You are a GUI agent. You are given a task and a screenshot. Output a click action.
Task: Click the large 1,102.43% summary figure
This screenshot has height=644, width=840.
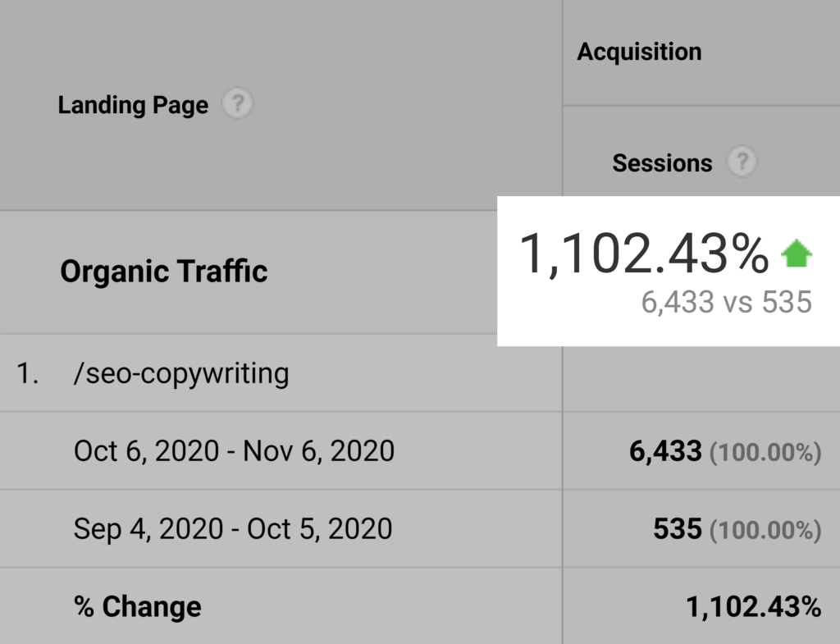[x=644, y=254]
